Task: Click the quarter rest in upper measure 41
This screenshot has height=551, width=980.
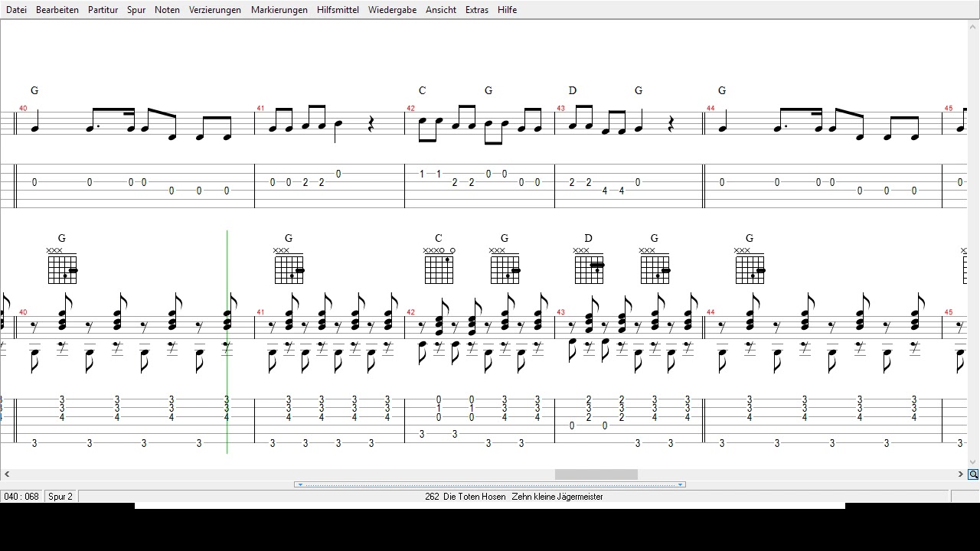Action: tap(371, 125)
